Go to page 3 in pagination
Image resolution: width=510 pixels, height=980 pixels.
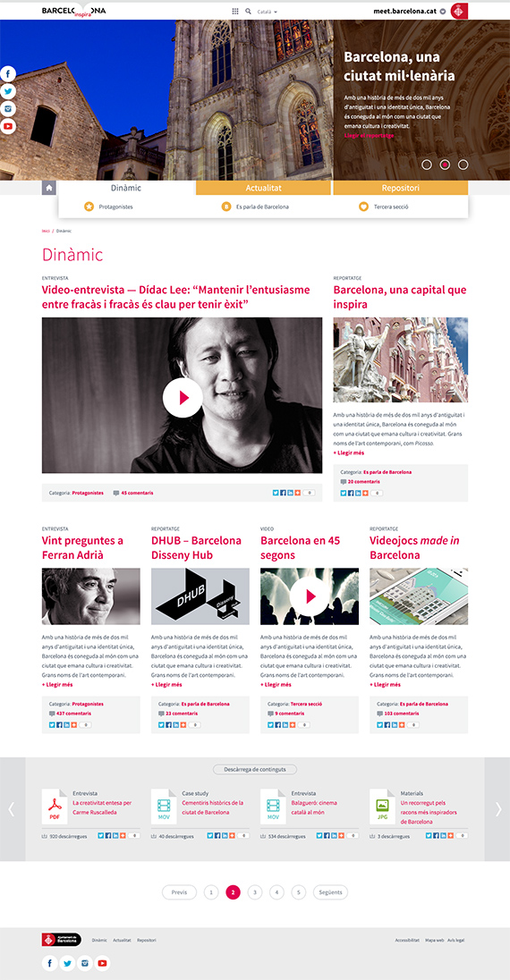coord(255,892)
